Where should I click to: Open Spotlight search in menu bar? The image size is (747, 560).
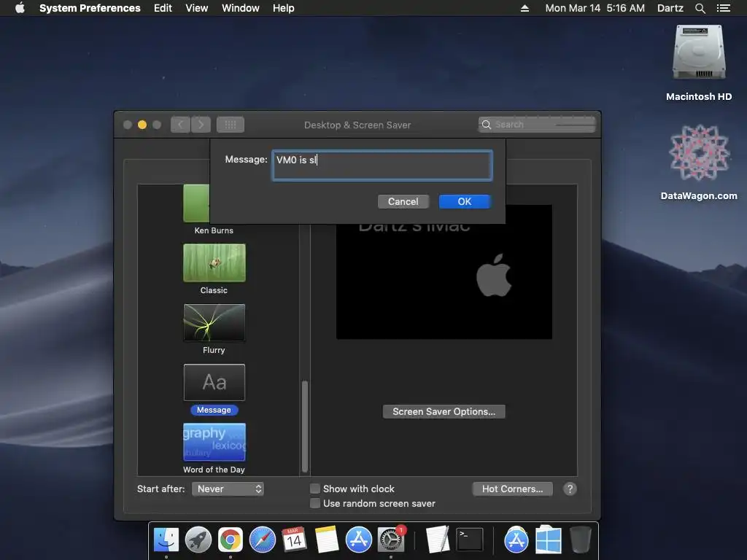[x=700, y=8]
